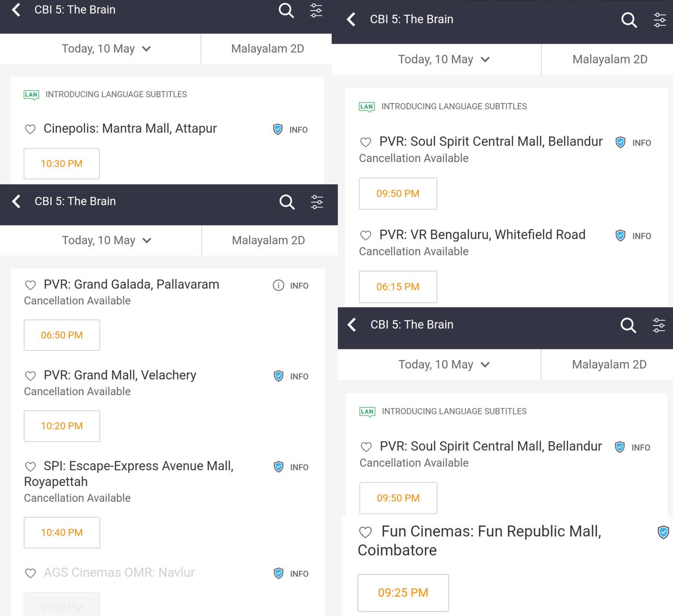The width and height of the screenshot is (673, 616).
Task: Open filters in the Fun Cinemas listing header
Action: pyautogui.click(x=659, y=325)
